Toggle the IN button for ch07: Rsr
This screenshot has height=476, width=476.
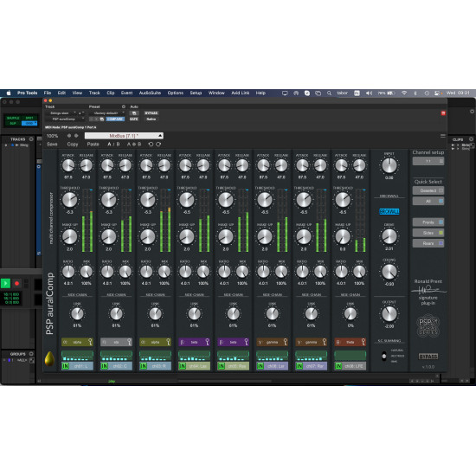299,366
